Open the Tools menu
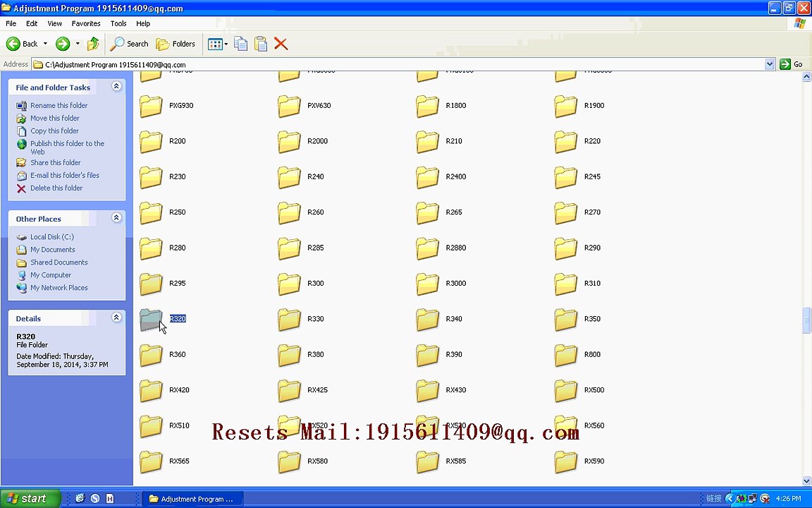 point(118,23)
